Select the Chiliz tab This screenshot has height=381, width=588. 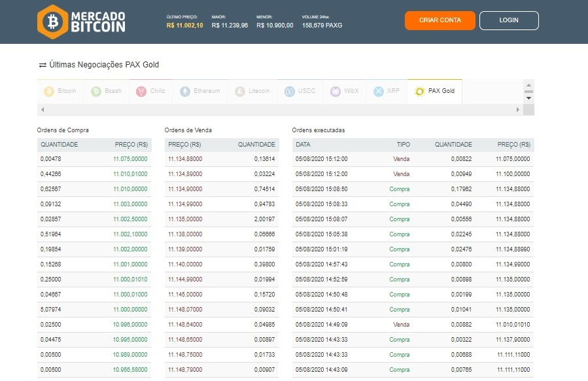point(150,91)
